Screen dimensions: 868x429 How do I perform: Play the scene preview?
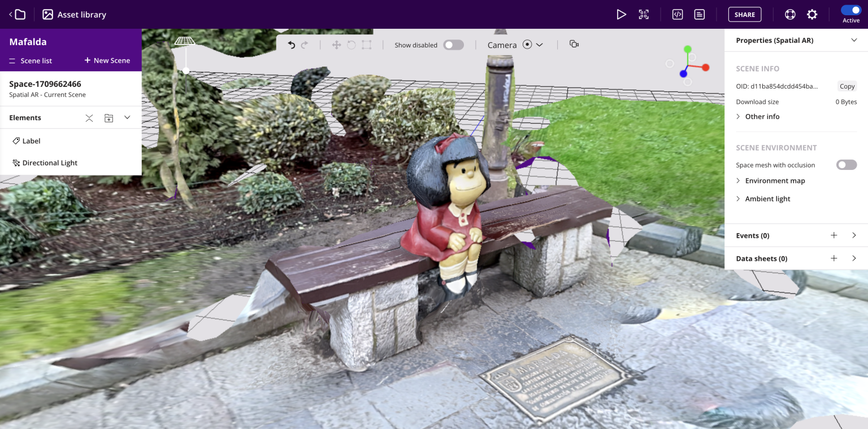(x=622, y=14)
